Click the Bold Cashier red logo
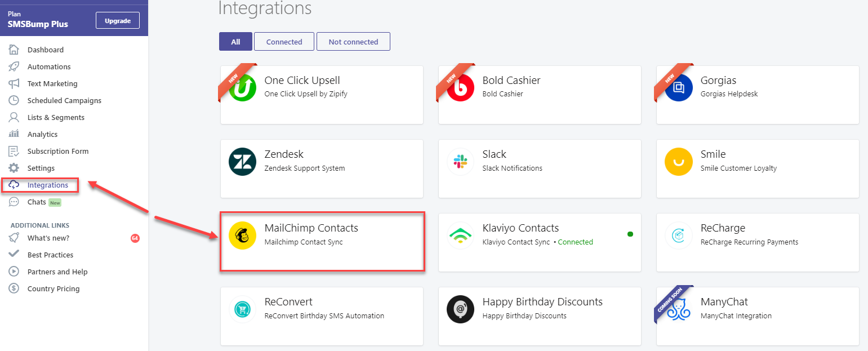This screenshot has height=351, width=868. (461, 88)
